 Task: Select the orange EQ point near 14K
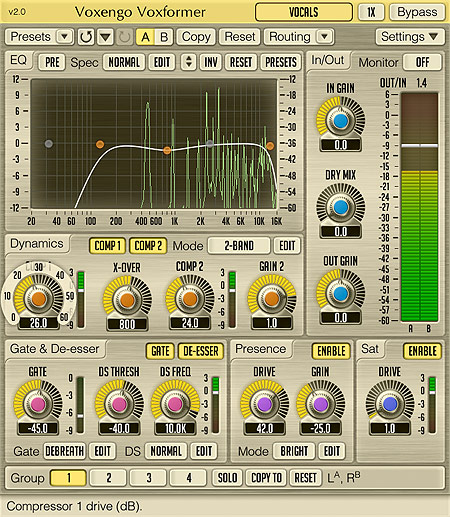coord(270,146)
